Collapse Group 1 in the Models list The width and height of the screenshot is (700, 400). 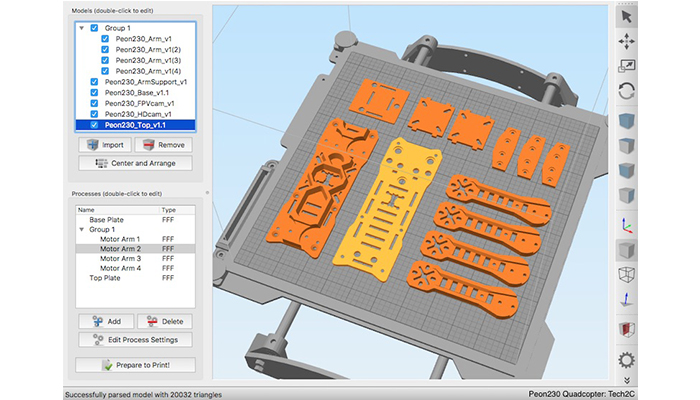(x=82, y=28)
